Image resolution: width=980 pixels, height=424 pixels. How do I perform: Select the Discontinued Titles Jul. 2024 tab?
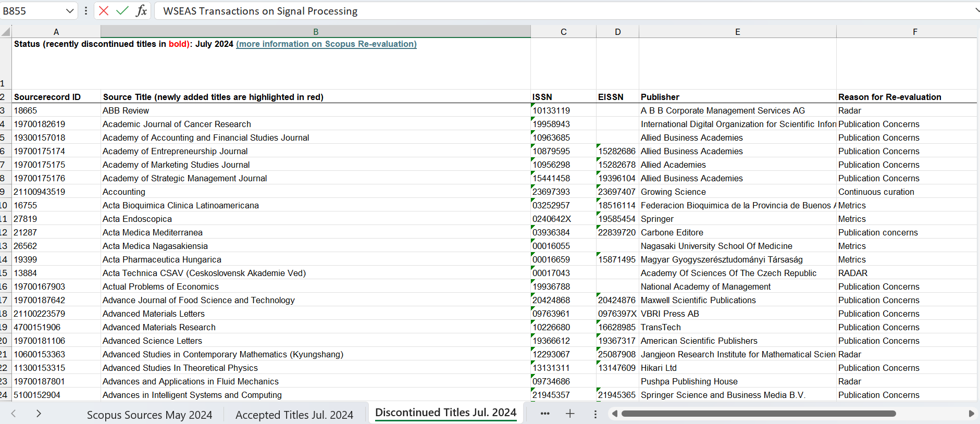445,413
